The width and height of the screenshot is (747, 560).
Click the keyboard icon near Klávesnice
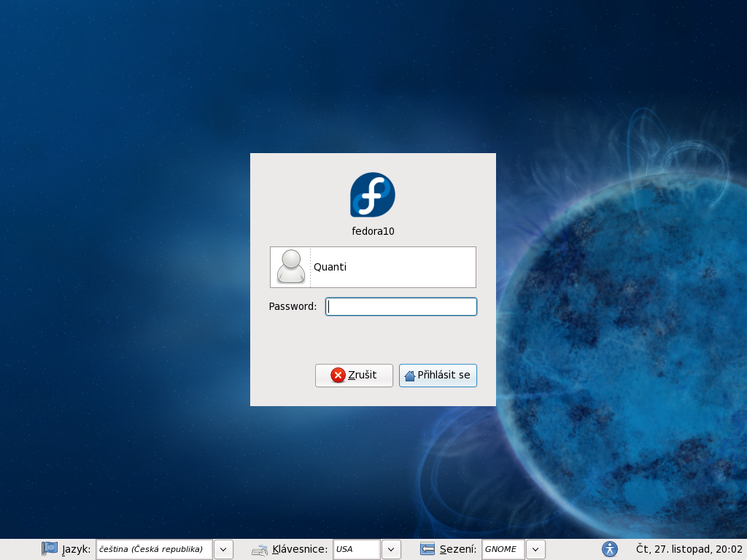tap(260, 550)
